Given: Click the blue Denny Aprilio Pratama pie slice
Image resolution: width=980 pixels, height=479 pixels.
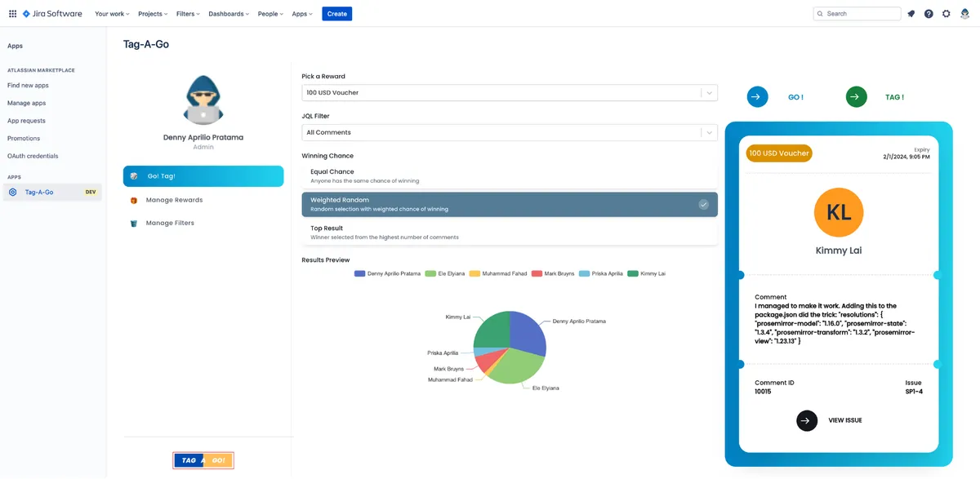Looking at the screenshot, I should [x=528, y=332].
